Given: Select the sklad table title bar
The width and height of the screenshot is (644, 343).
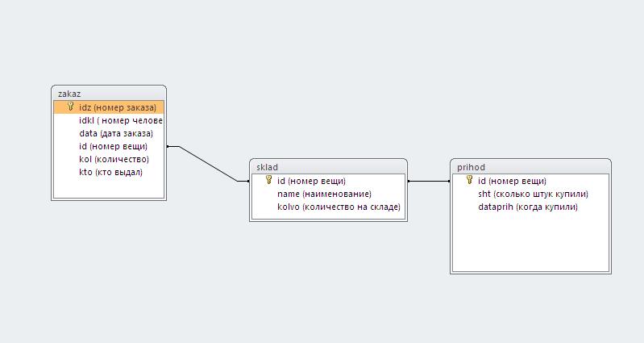Looking at the screenshot, I should (x=329, y=167).
